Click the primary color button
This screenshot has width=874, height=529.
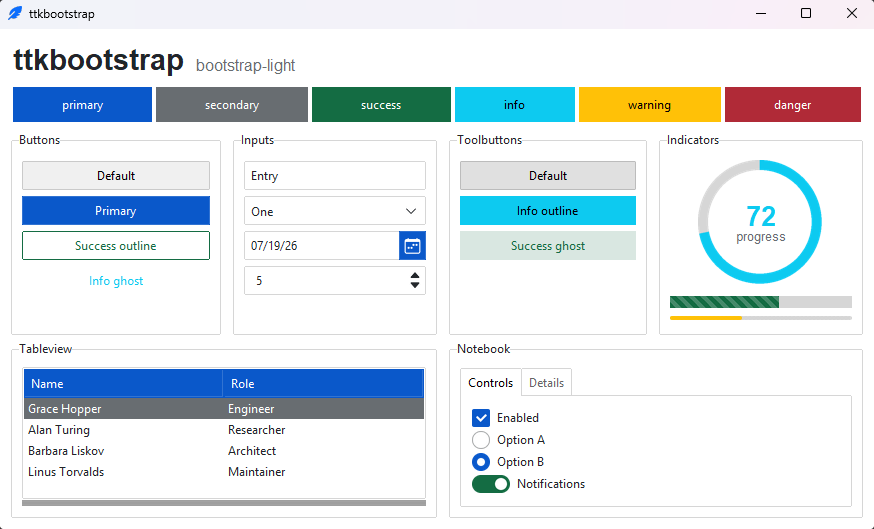click(x=82, y=104)
